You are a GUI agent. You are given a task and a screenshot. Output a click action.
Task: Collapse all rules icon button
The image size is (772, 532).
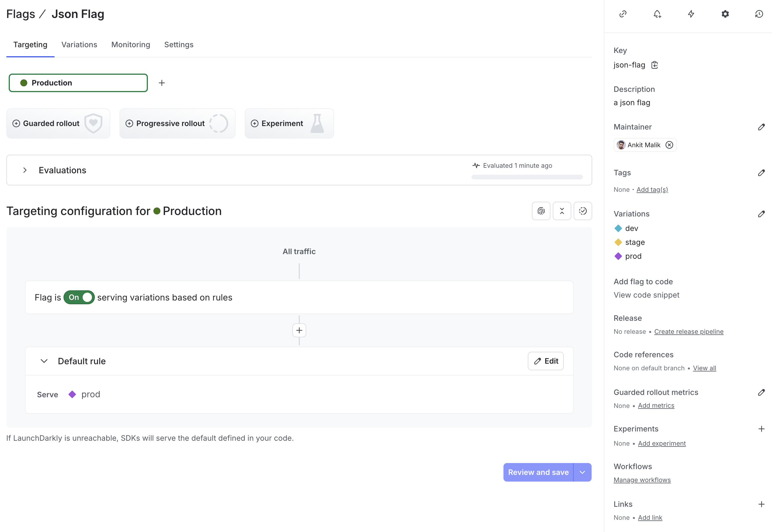(x=562, y=211)
